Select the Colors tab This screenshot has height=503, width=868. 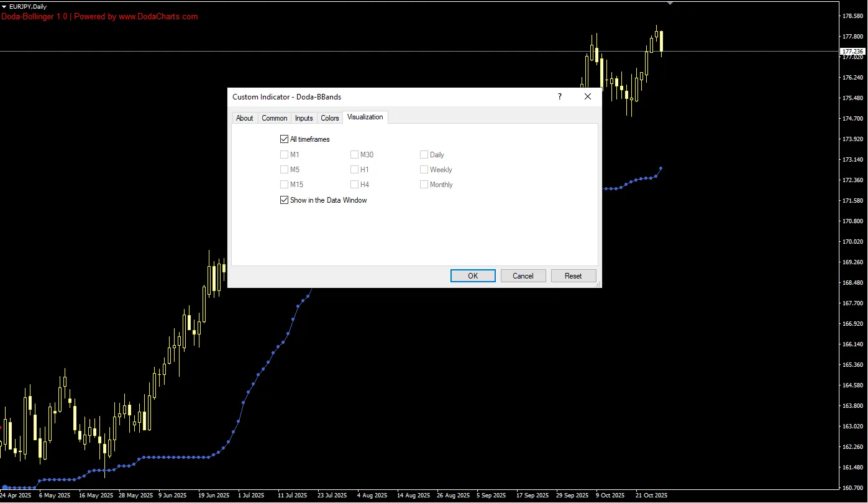[x=330, y=118]
